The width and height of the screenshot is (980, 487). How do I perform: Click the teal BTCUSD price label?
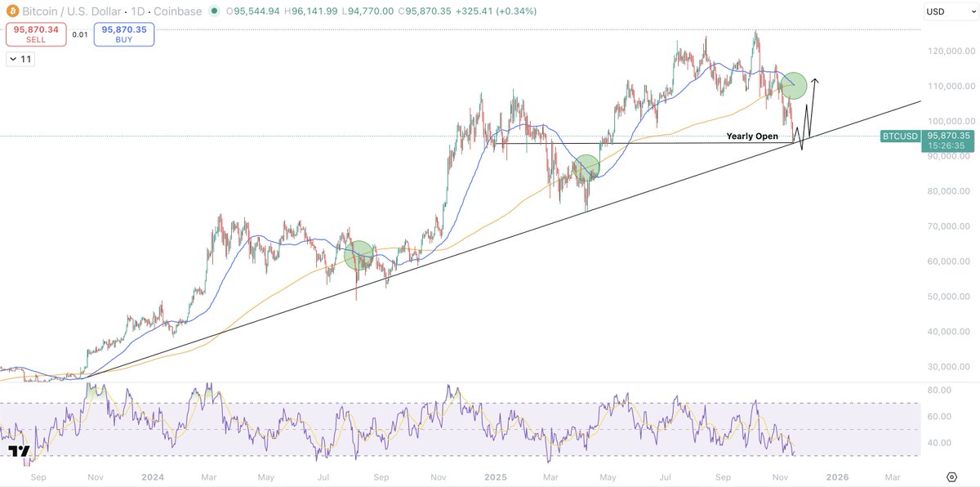[899, 136]
